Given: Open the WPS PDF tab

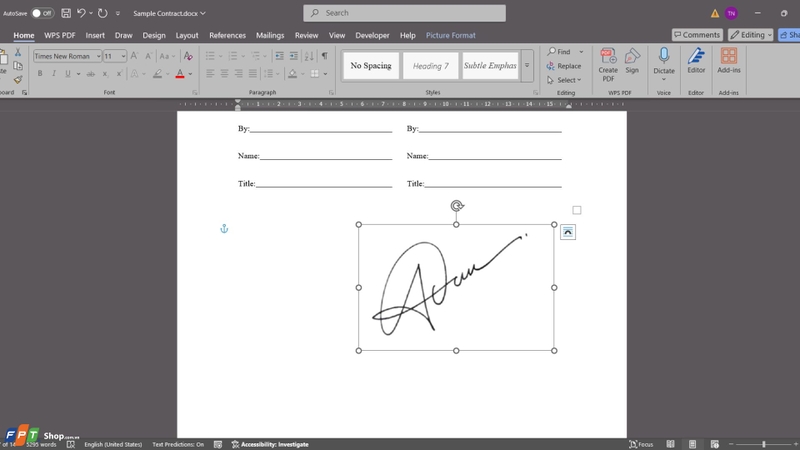Looking at the screenshot, I should coord(60,35).
